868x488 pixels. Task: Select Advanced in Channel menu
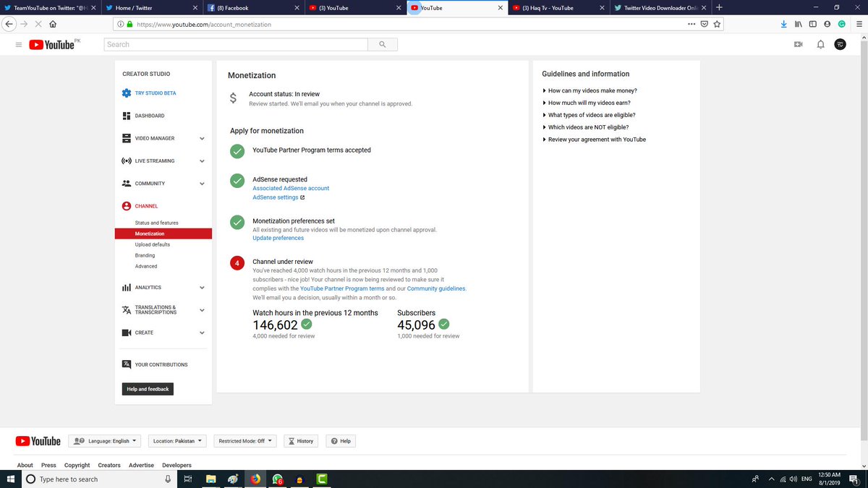(x=146, y=266)
